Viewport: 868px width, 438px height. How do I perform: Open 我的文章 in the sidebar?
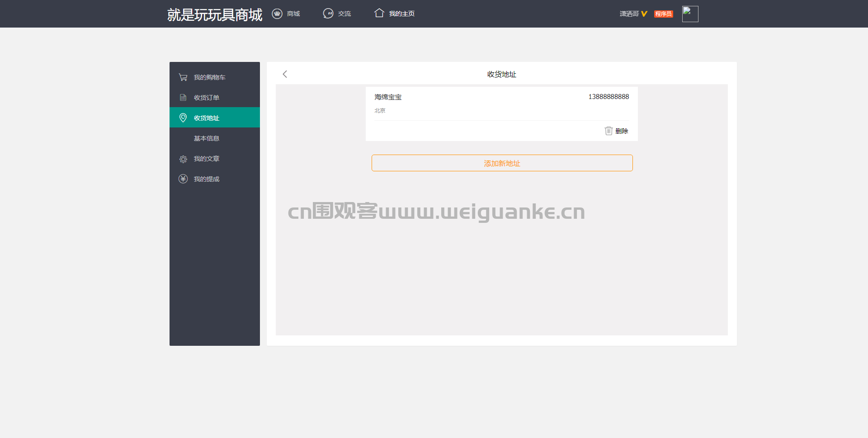(207, 159)
